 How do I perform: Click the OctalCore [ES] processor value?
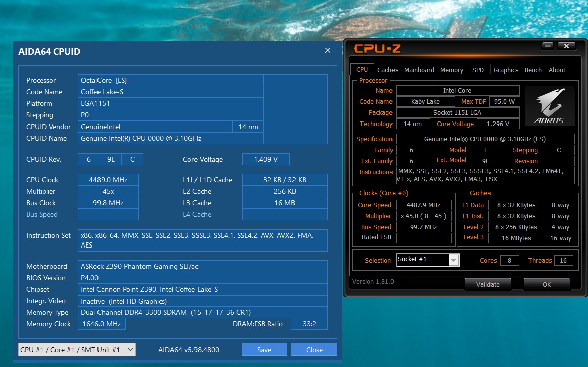point(171,80)
